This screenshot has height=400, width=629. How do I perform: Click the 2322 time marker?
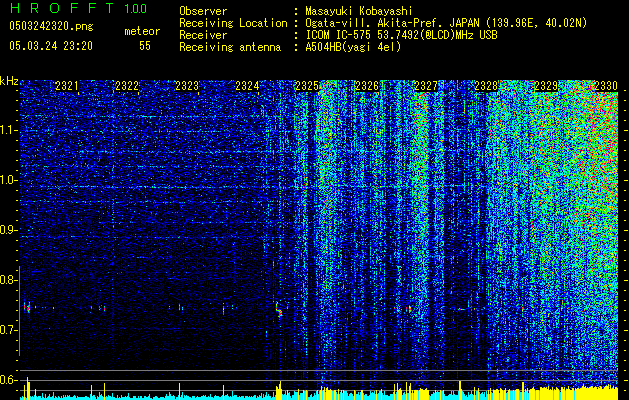[x=127, y=86]
